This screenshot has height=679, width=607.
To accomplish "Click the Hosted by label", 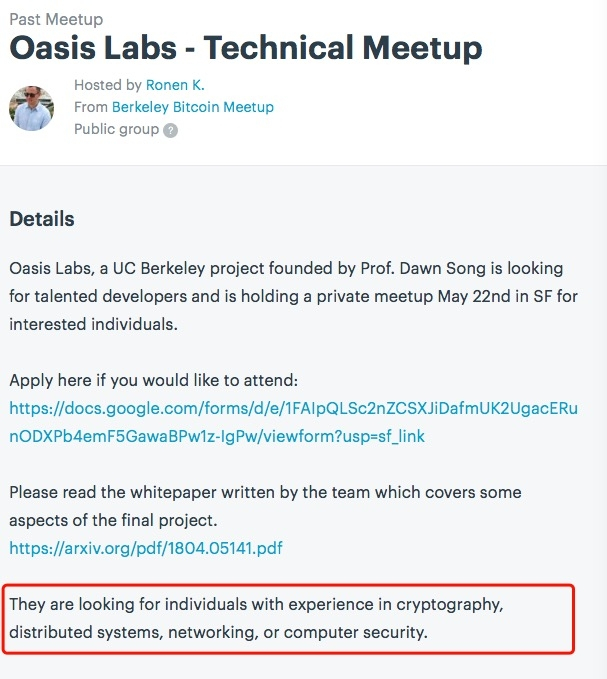I will tap(108, 85).
